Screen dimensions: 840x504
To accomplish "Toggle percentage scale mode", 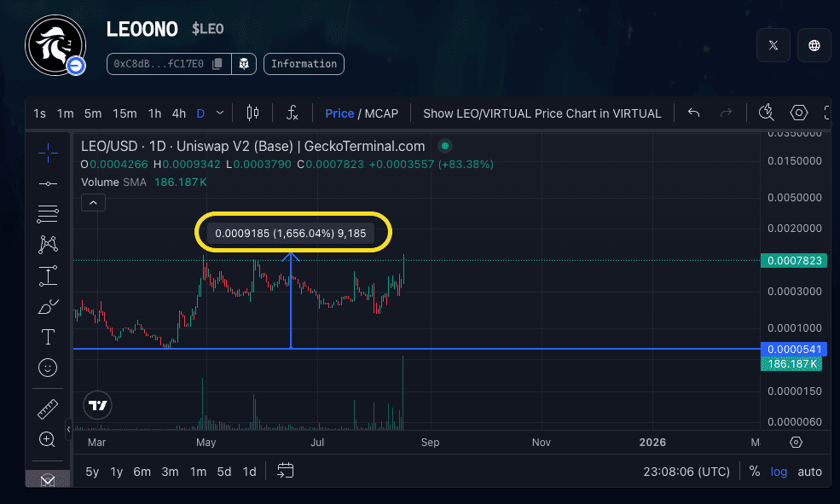I will 754,471.
